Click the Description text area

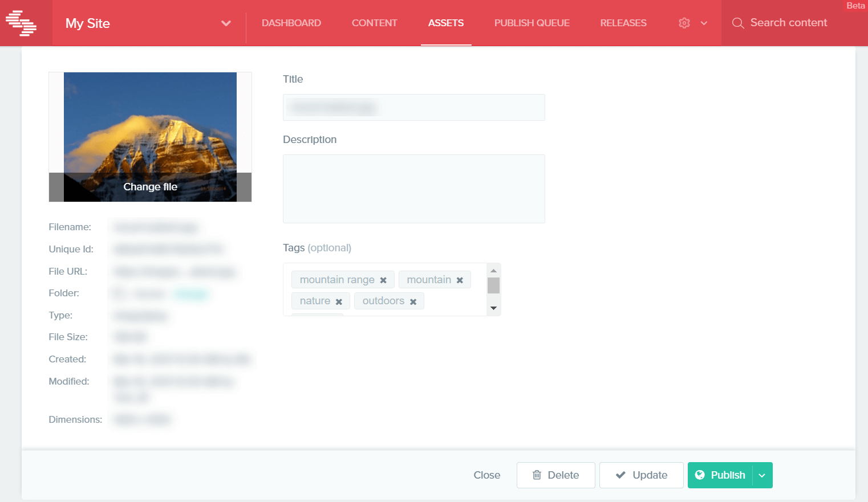point(414,189)
